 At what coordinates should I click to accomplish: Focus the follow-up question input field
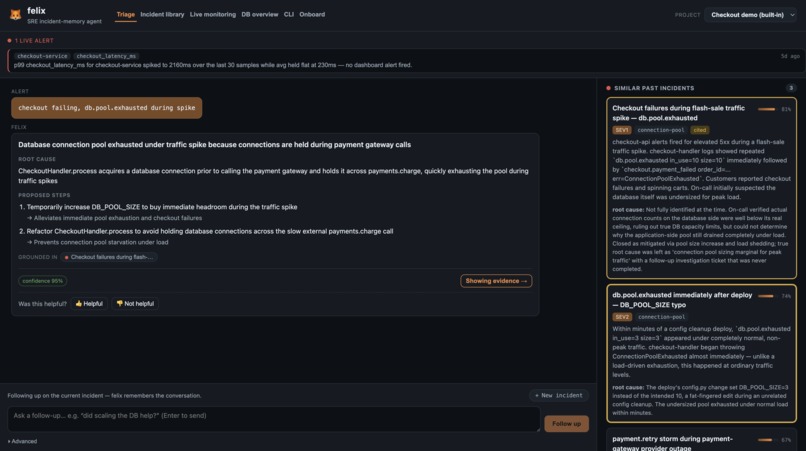pyautogui.click(x=273, y=419)
